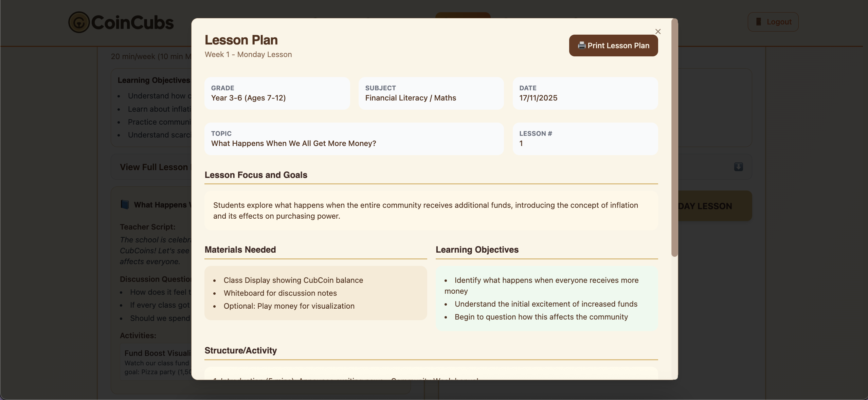Click the Subject Financial Literacy card

431,93
